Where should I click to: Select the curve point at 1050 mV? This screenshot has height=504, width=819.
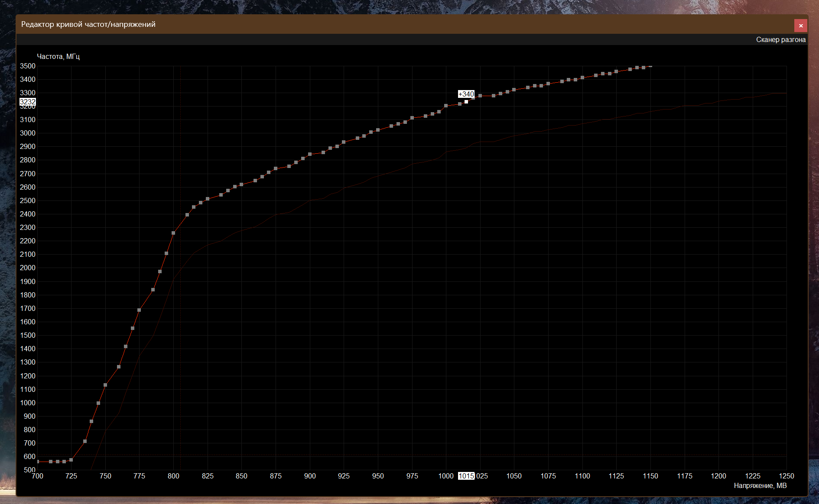click(514, 90)
